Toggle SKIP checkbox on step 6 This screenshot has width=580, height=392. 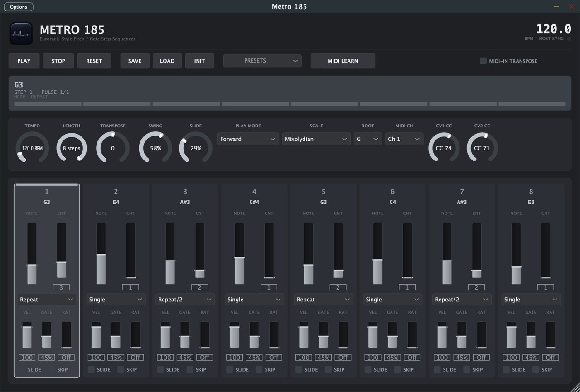[x=397, y=369]
